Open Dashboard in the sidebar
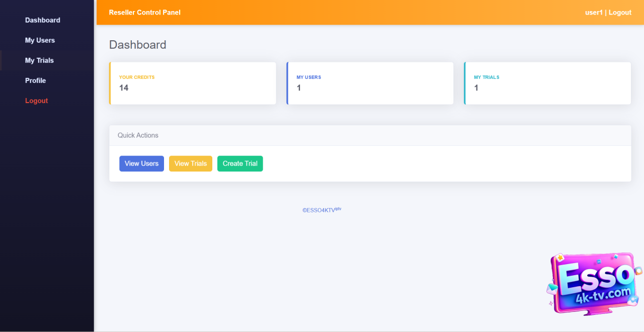Screen dimensions: 644x332 click(43, 20)
